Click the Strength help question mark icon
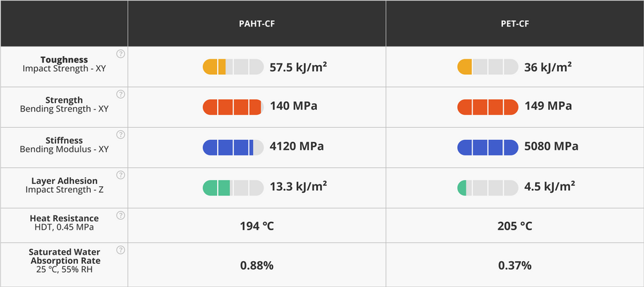644x287 pixels. (x=120, y=95)
